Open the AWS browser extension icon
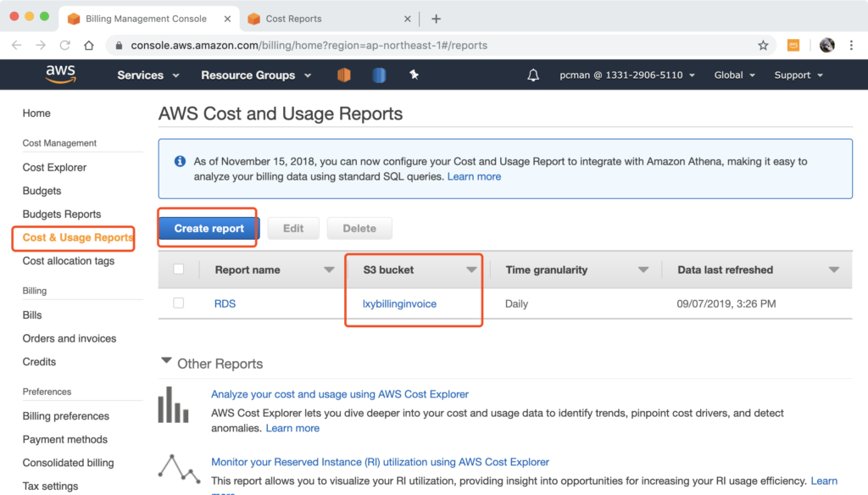 point(793,46)
